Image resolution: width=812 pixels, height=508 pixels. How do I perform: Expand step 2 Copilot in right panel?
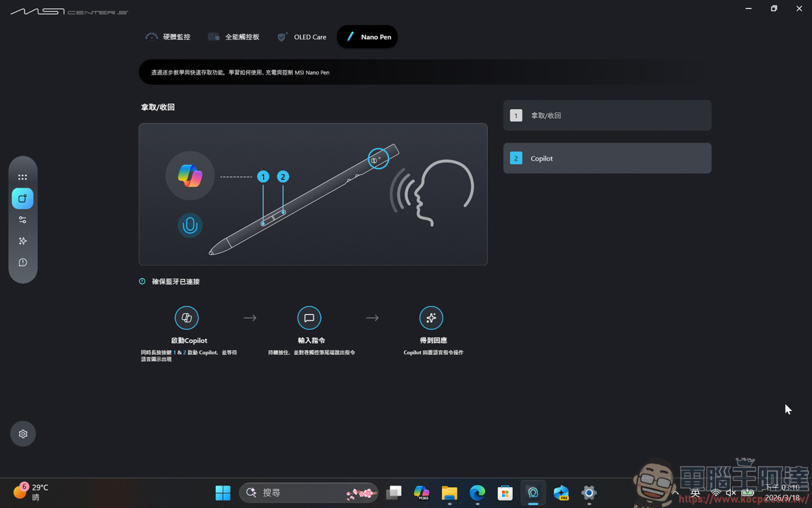pos(607,158)
